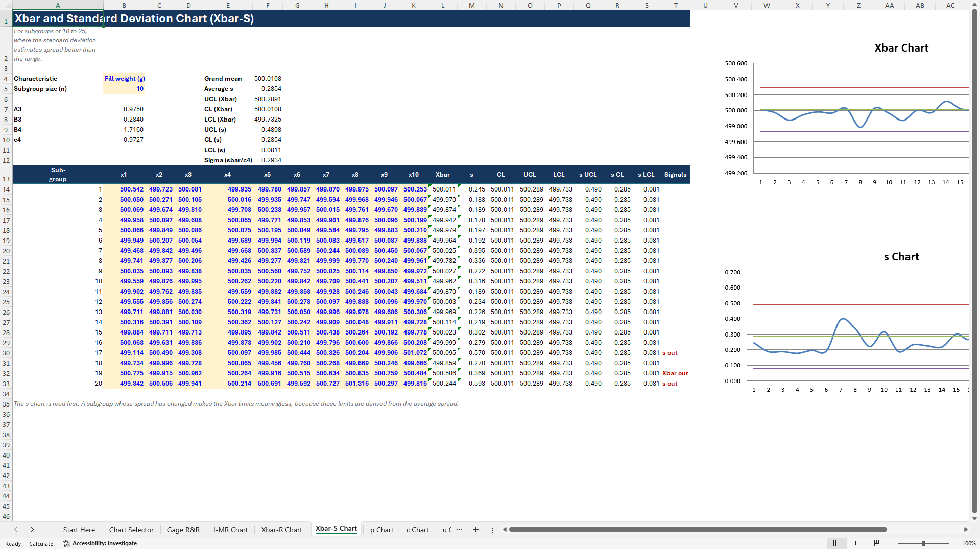
Task: Open the p Chart sheet
Action: pyautogui.click(x=381, y=530)
